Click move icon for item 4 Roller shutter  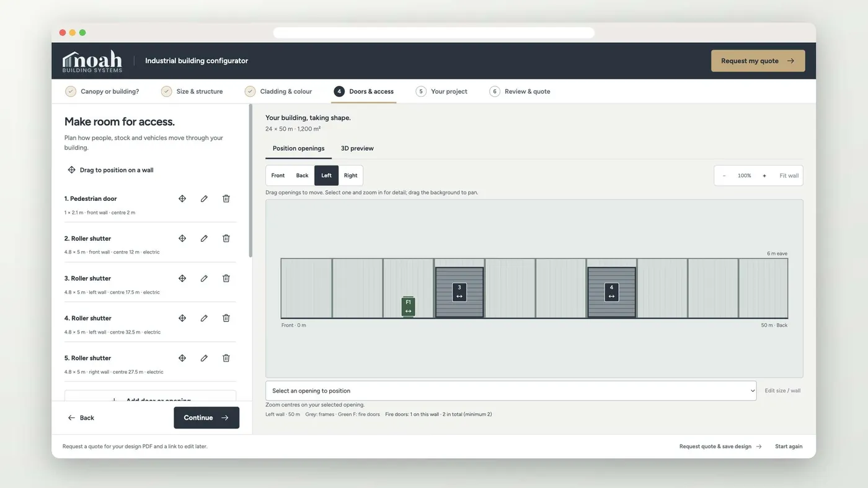click(182, 318)
